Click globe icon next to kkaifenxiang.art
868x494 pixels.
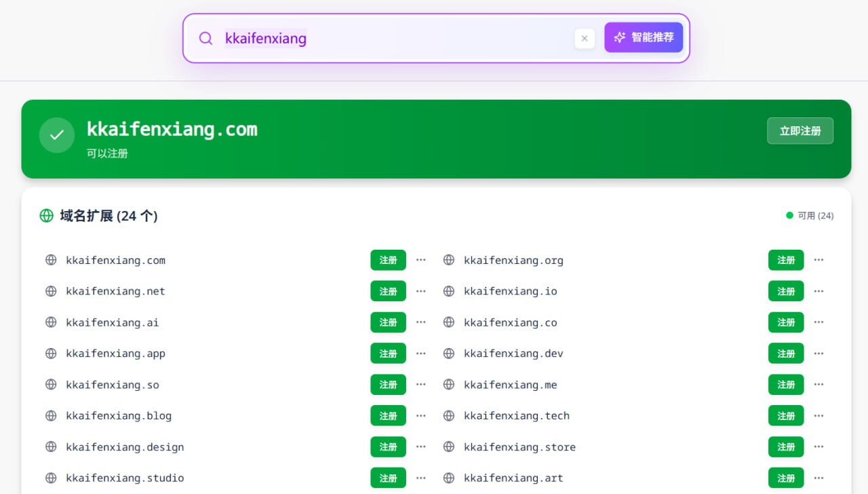tap(449, 478)
